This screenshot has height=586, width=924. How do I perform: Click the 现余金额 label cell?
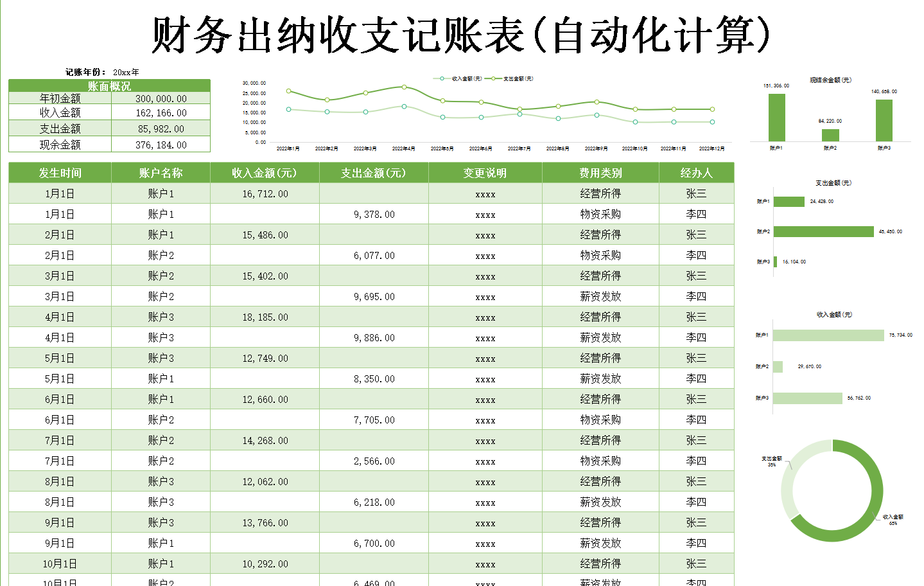(x=60, y=145)
